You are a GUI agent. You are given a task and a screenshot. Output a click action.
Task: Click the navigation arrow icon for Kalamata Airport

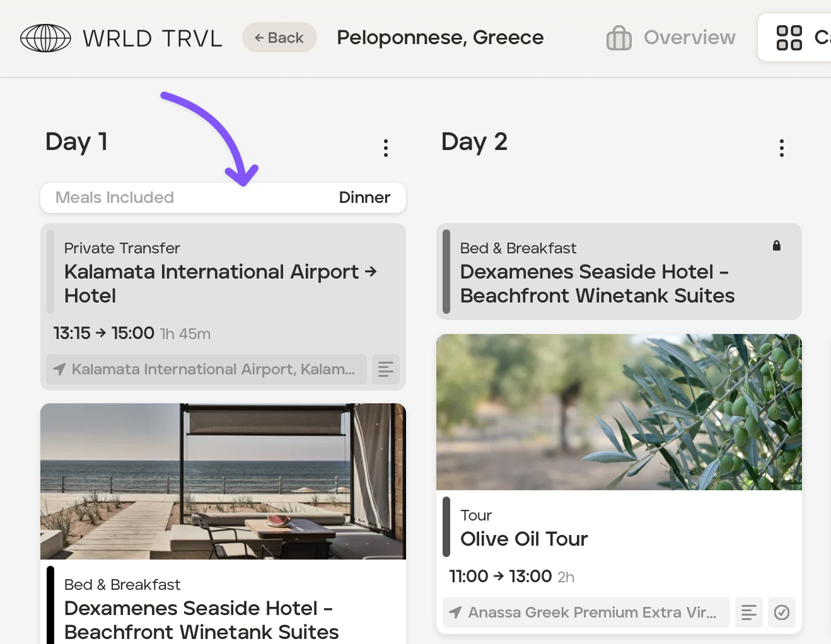[59, 369]
